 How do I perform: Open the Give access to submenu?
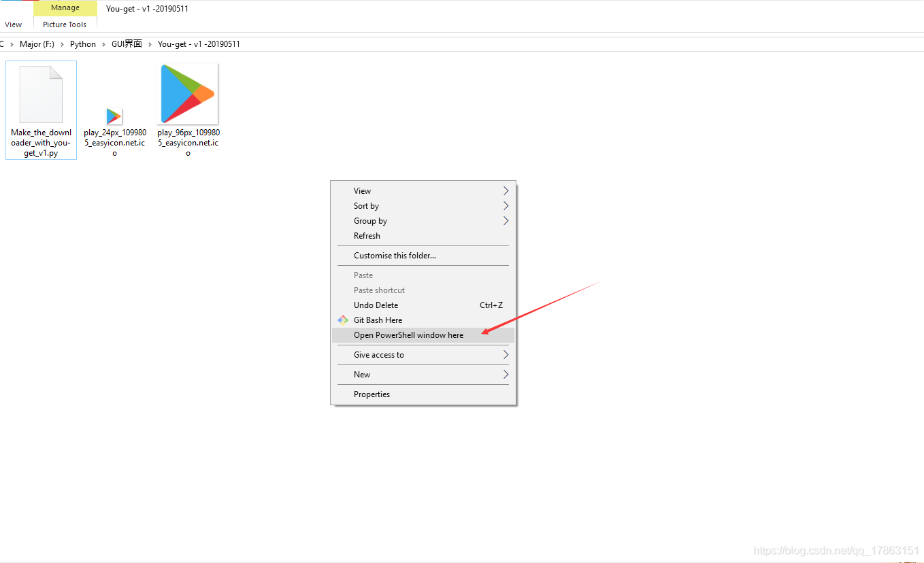[x=423, y=355]
